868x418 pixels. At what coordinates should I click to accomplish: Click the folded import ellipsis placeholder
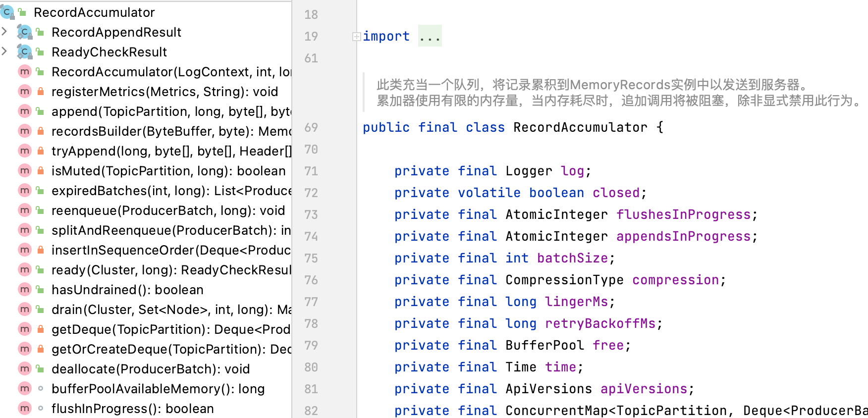point(430,36)
